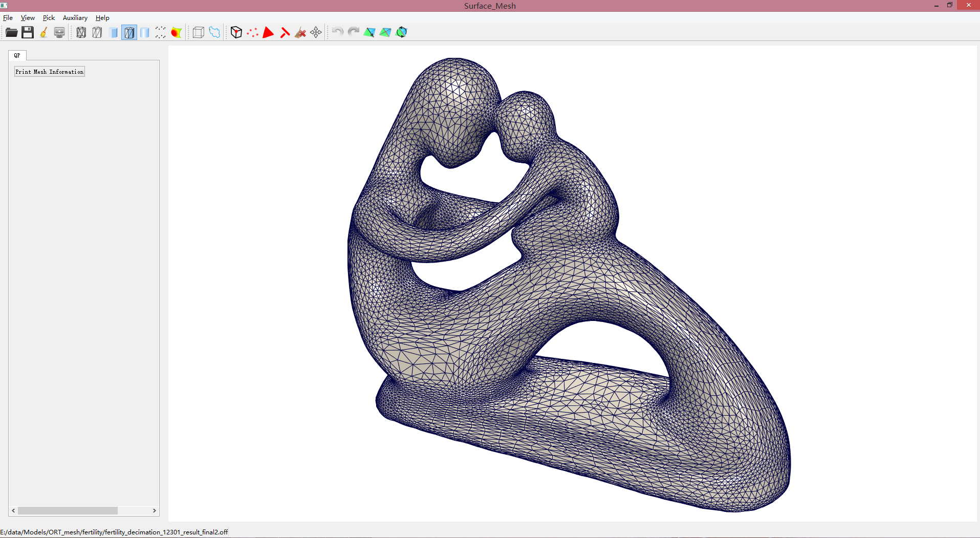Click the horizontal scrollbar thumb in side panel
980x538 pixels.
coord(68,511)
